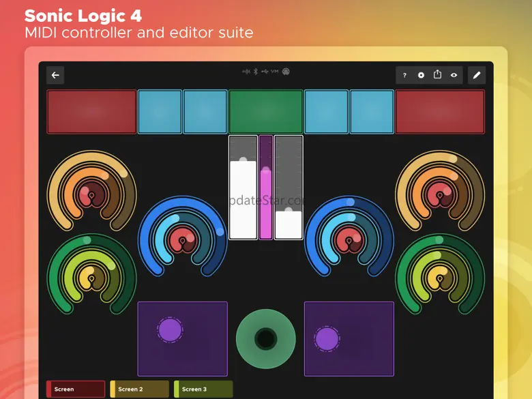Viewport: 532px width, 399px height.
Task: Trigger the blue pad next to right red pad
Action: pos(372,112)
